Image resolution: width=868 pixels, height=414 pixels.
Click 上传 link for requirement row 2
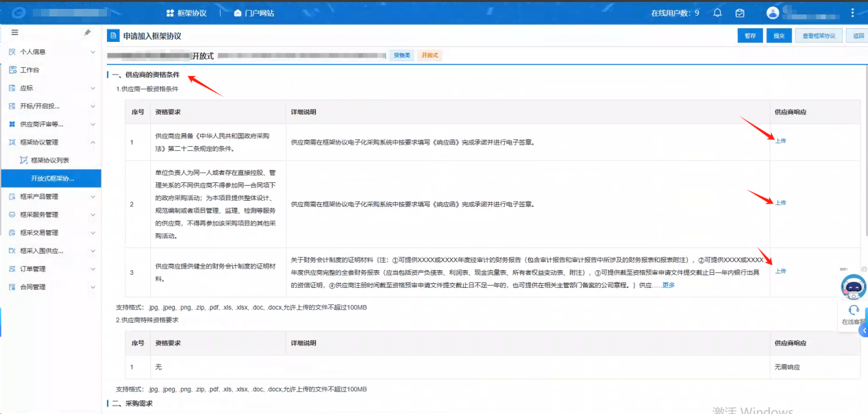point(780,202)
